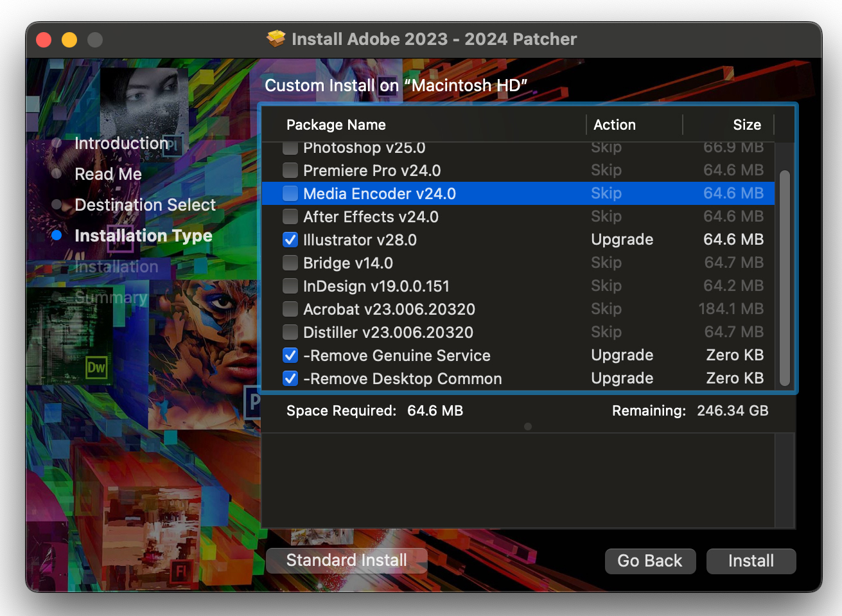
Task: Enable InDesign v19.0.0.151 installation
Action: pyautogui.click(x=290, y=286)
